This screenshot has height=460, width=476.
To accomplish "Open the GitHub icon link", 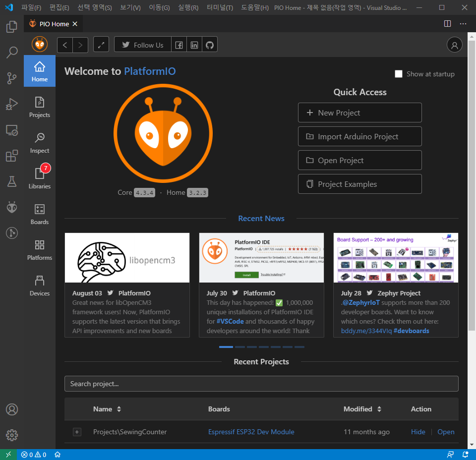I will tap(210, 45).
